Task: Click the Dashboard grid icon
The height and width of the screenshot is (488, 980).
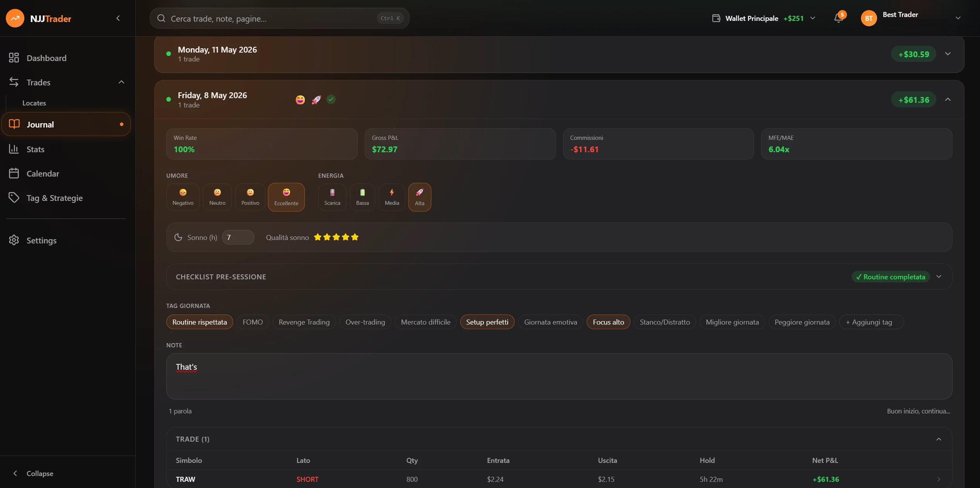Action: coord(14,58)
